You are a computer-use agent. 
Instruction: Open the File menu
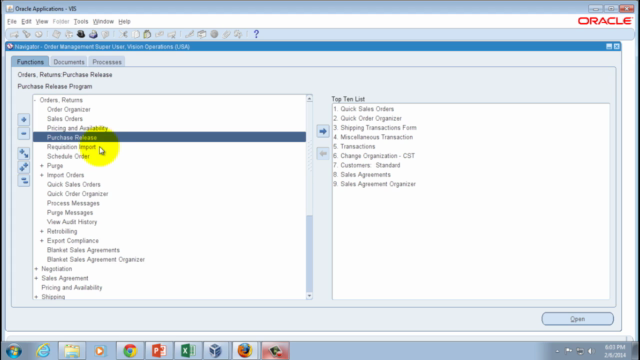12,22
